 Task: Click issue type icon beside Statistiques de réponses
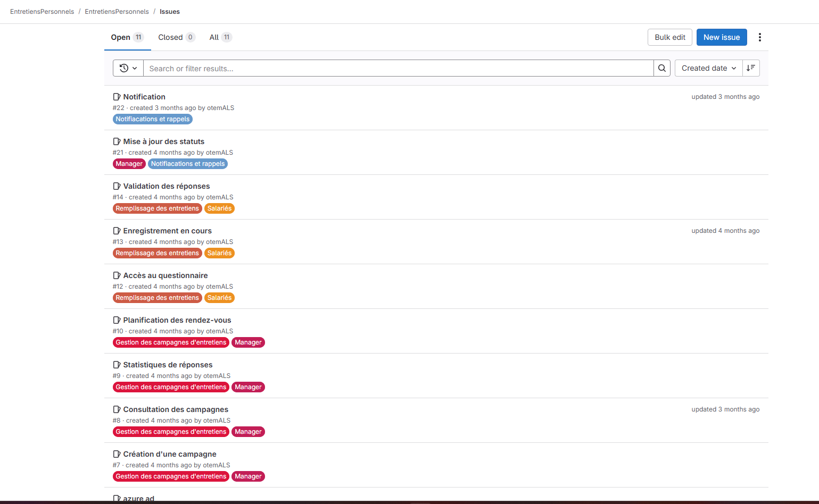117,365
